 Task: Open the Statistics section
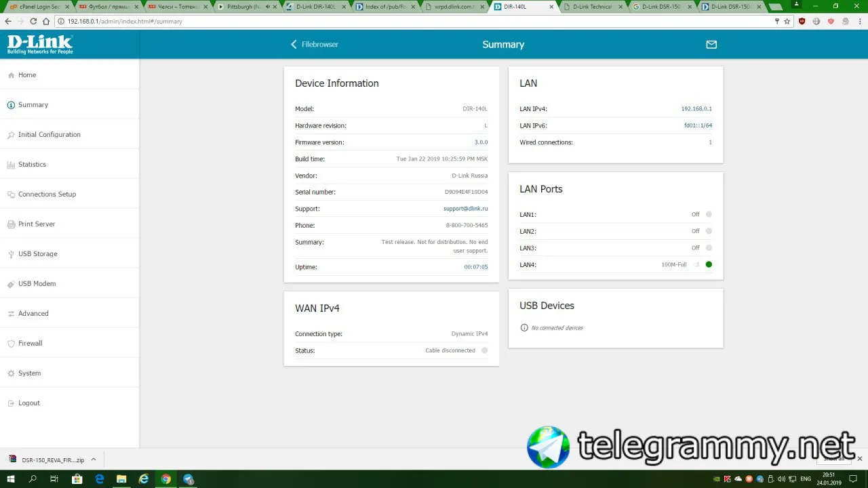[70, 165]
